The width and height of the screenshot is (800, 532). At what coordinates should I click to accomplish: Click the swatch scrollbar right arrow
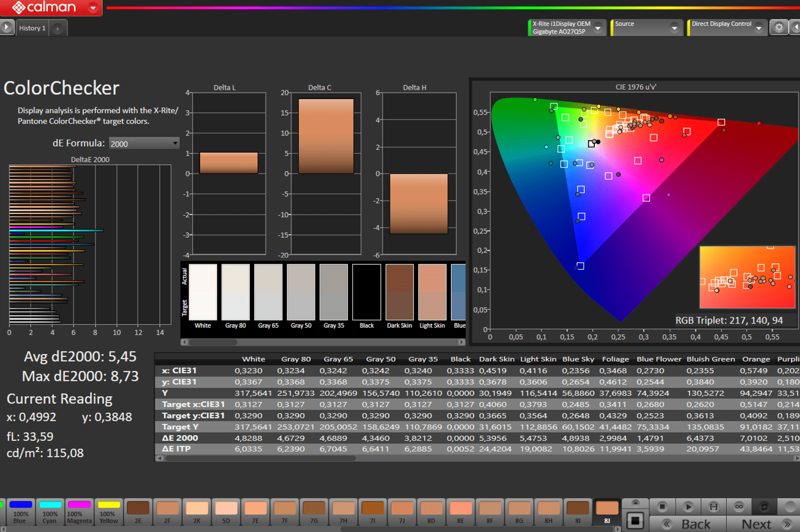click(461, 342)
